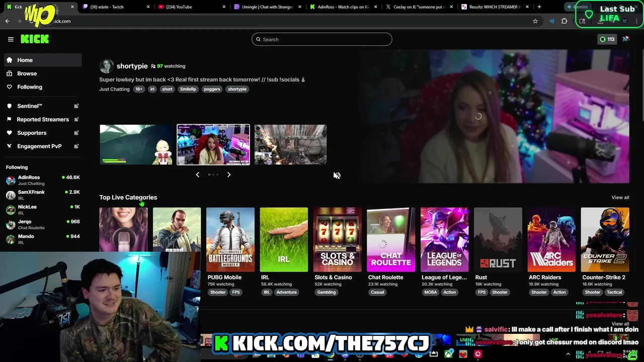Close the YouTube browser tab
The width and height of the screenshot is (644, 362).
tap(223, 7)
